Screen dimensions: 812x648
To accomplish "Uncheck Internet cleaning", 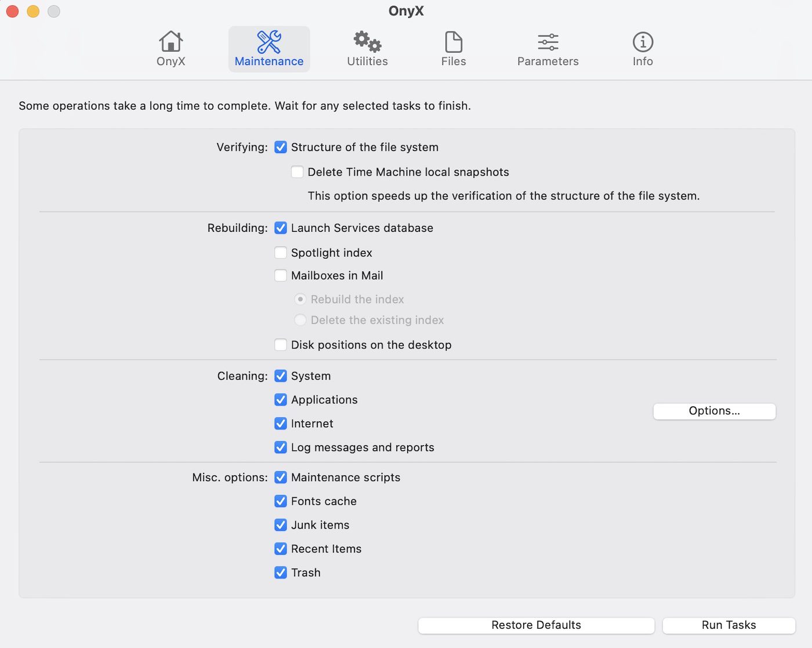I will click(281, 424).
